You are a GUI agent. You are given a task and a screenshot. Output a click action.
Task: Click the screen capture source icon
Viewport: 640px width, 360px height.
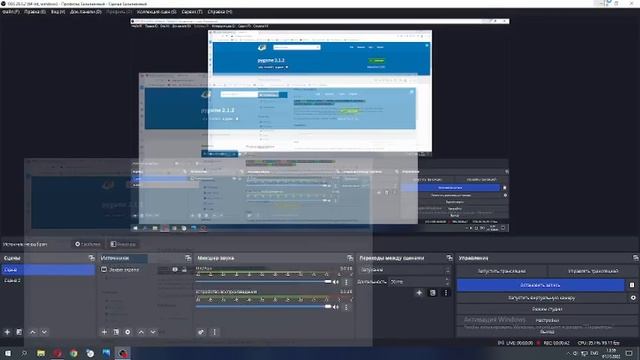point(104,269)
